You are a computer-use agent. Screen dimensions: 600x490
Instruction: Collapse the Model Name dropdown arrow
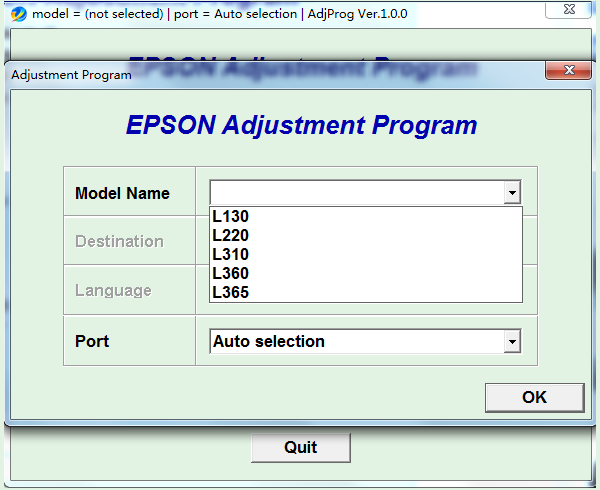(x=512, y=193)
